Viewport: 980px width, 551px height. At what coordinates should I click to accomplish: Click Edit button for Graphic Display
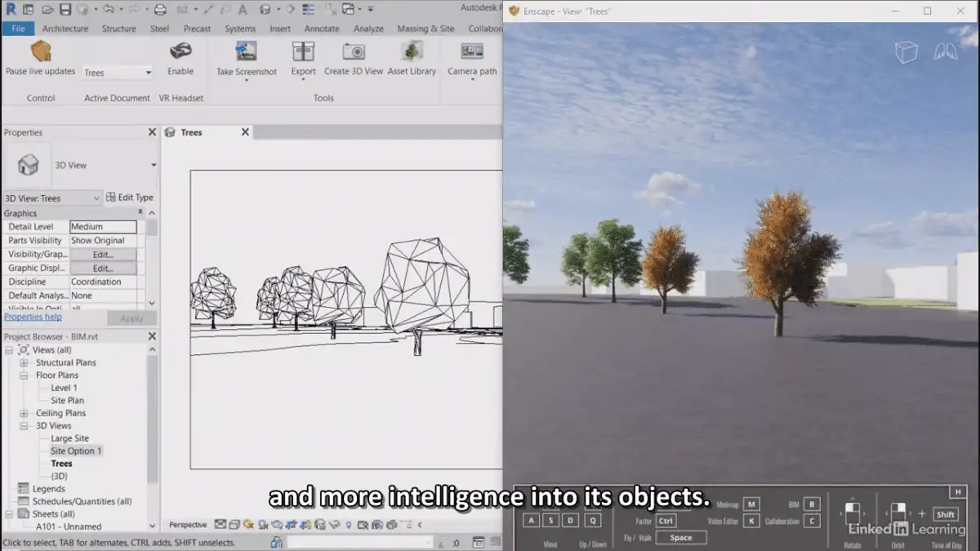click(103, 268)
